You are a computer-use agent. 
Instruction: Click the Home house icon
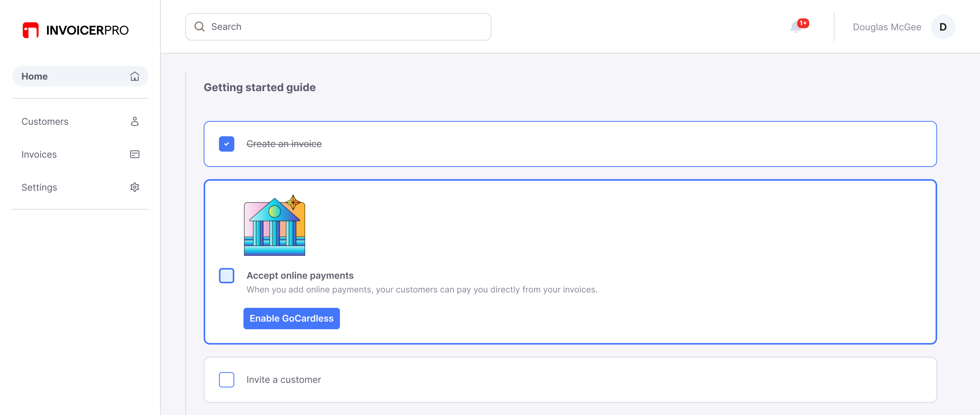coord(134,76)
